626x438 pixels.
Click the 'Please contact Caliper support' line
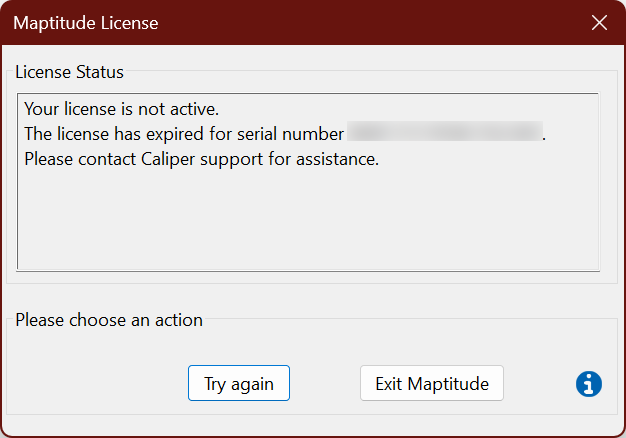coord(201,159)
